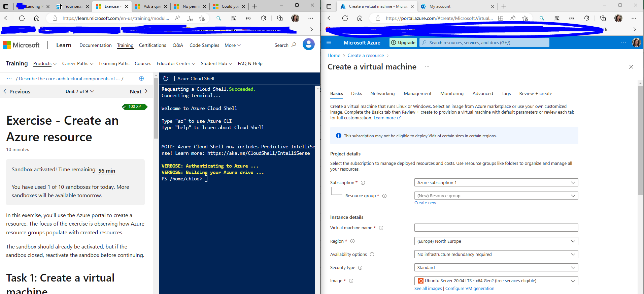The height and width of the screenshot is (294, 644).
Task: Open the Image dropdown
Action: pyautogui.click(x=496, y=281)
